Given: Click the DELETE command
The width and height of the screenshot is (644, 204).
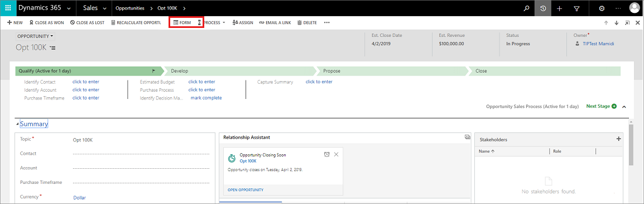Looking at the screenshot, I should click(307, 22).
